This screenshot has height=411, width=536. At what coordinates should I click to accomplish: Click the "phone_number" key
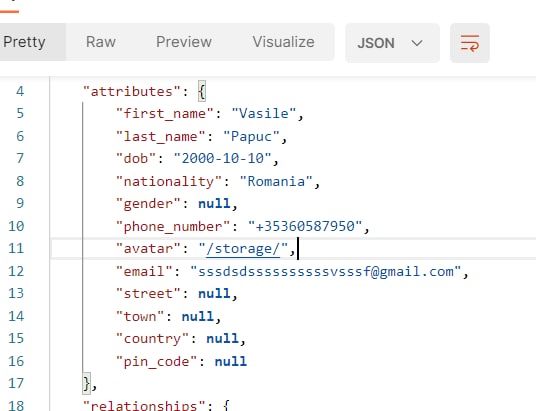point(173,226)
